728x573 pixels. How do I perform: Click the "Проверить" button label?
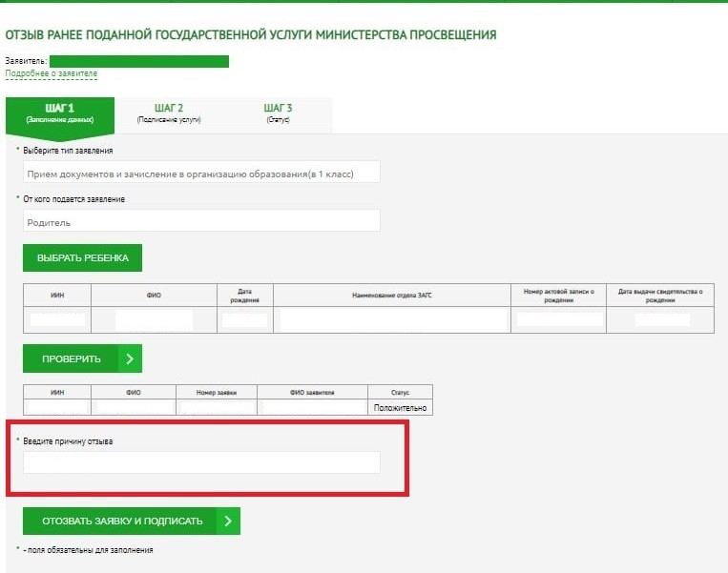click(x=71, y=358)
